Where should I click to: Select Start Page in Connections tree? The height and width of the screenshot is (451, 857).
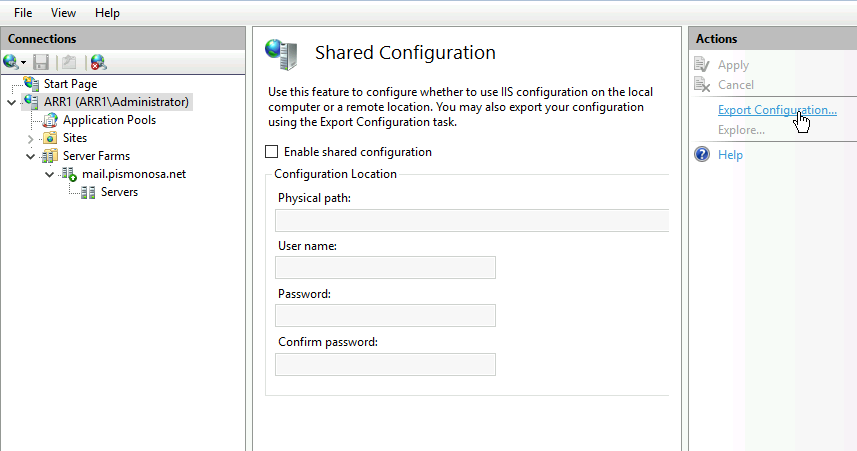[x=71, y=84]
